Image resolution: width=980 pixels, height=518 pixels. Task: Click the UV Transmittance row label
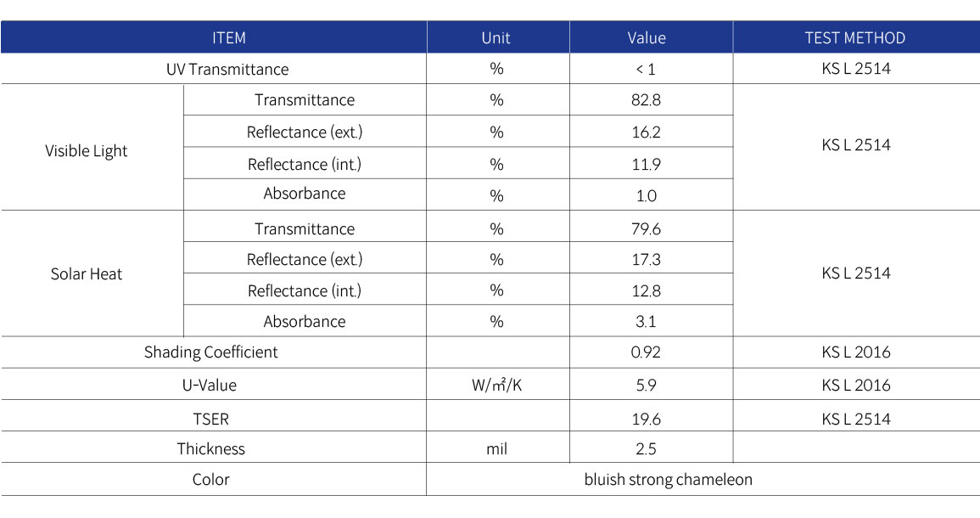pos(227,69)
